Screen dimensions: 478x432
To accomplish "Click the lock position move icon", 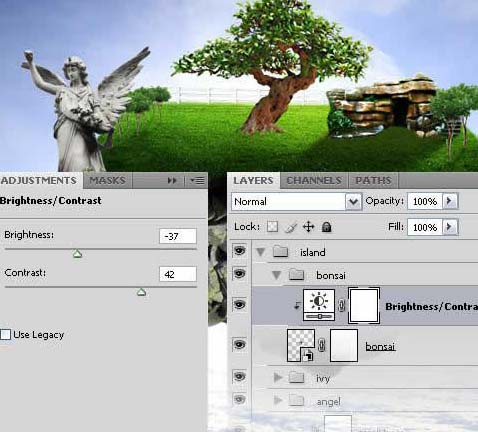I will pyautogui.click(x=309, y=227).
